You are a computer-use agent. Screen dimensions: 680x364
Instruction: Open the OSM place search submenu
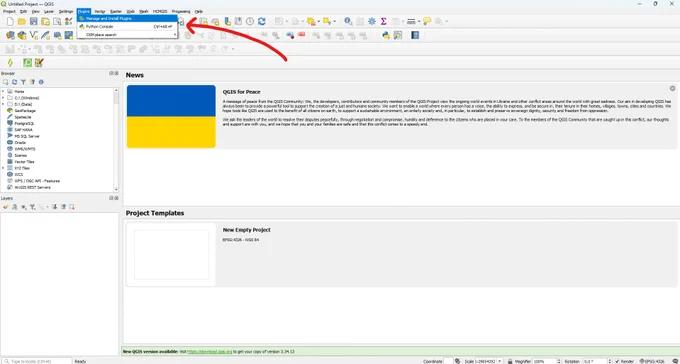(x=127, y=34)
